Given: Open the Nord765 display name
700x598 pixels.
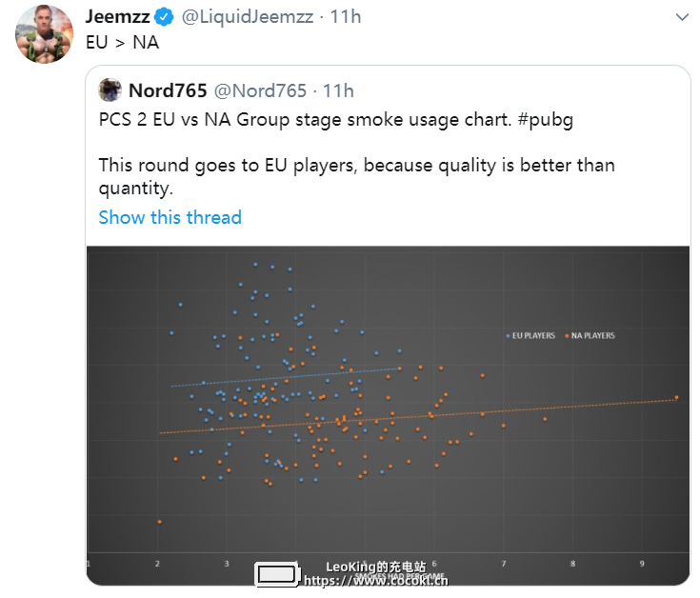Looking at the screenshot, I should [x=168, y=90].
